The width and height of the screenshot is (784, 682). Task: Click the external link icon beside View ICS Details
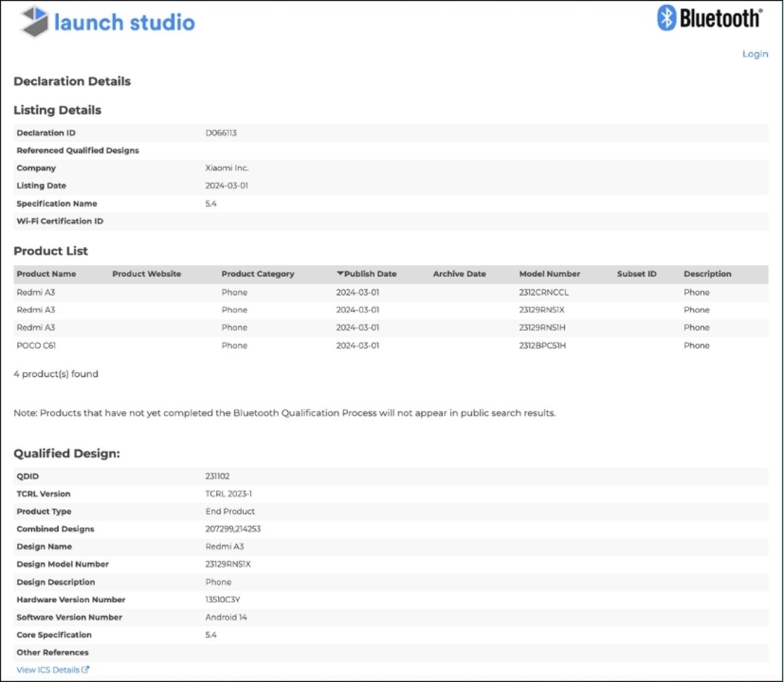click(85, 670)
